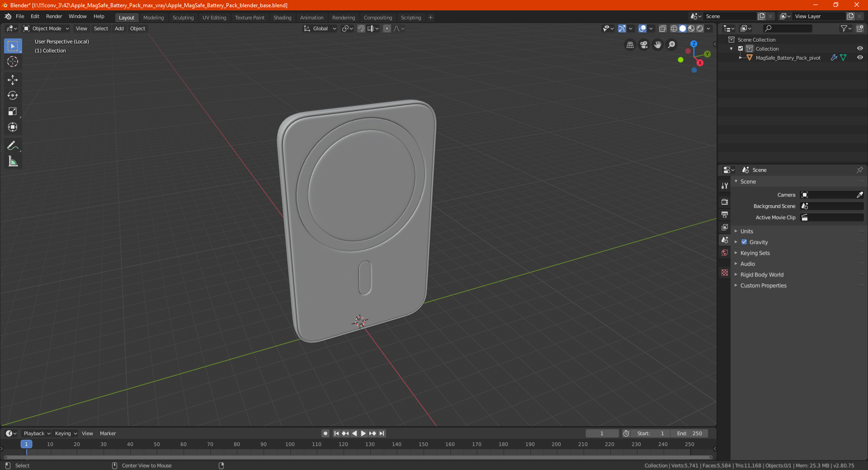Activate the 3D Cursor tool
The height and width of the screenshot is (470, 868).
13,61
